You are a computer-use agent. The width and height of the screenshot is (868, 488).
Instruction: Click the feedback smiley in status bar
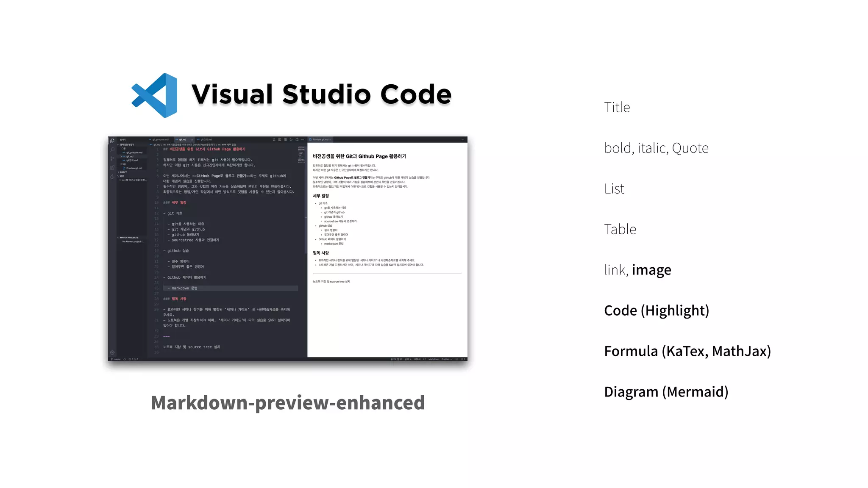click(456, 359)
